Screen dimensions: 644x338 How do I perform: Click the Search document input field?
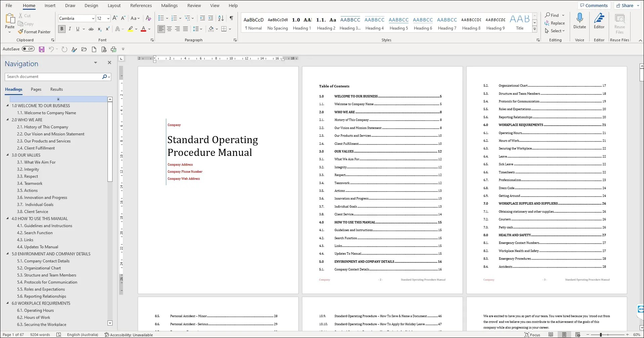pos(54,77)
